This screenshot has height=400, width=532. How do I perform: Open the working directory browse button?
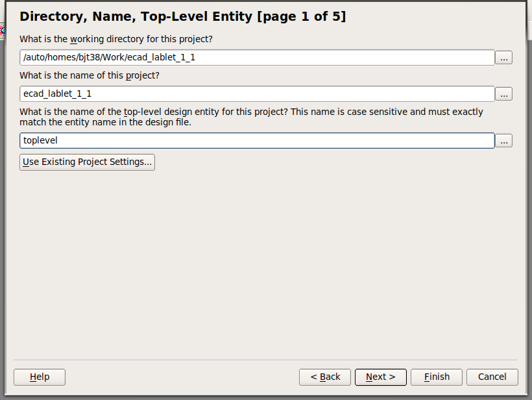coord(503,58)
